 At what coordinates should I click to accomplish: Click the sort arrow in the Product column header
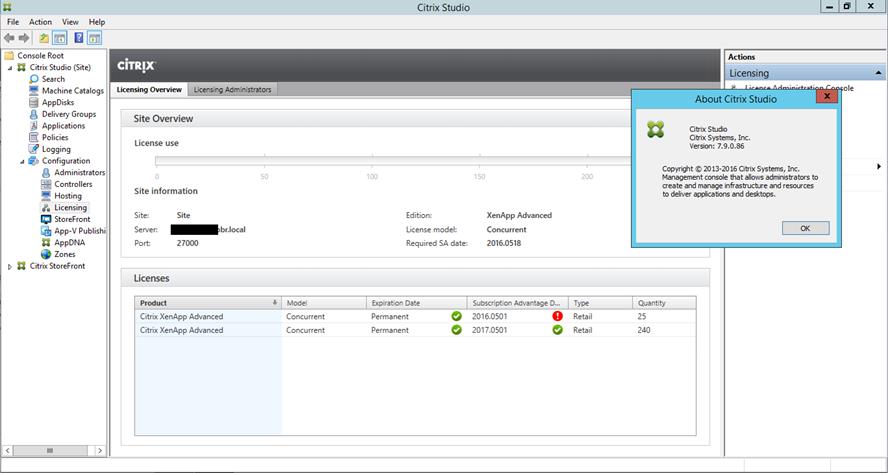pos(275,302)
